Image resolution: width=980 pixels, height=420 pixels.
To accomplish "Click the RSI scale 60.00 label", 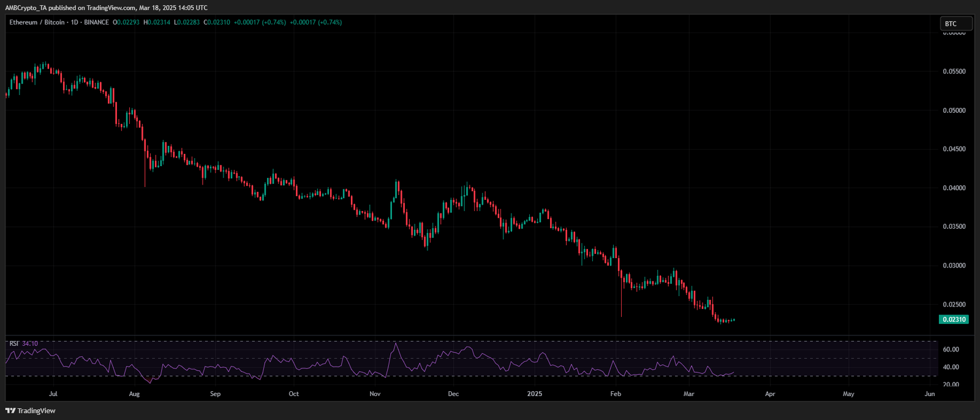I will (951, 349).
